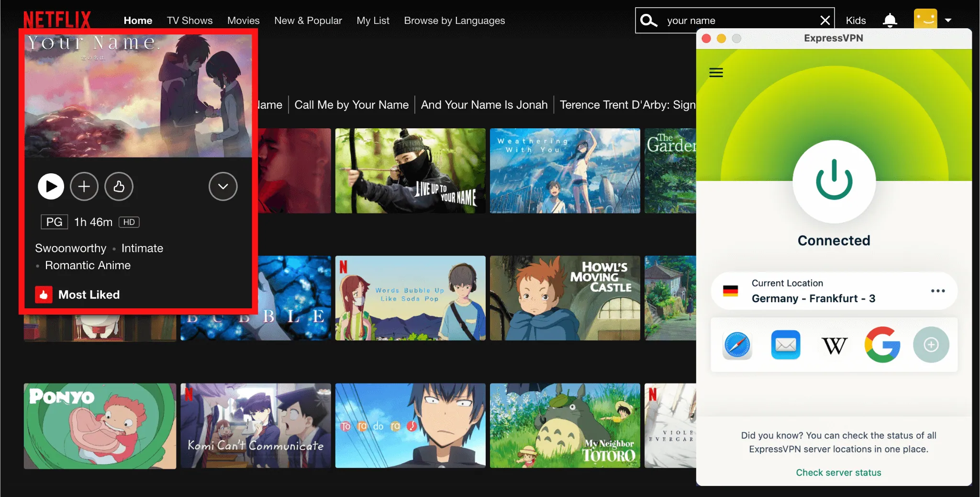Open Komi Can't Communicate thumbnail

pos(256,426)
